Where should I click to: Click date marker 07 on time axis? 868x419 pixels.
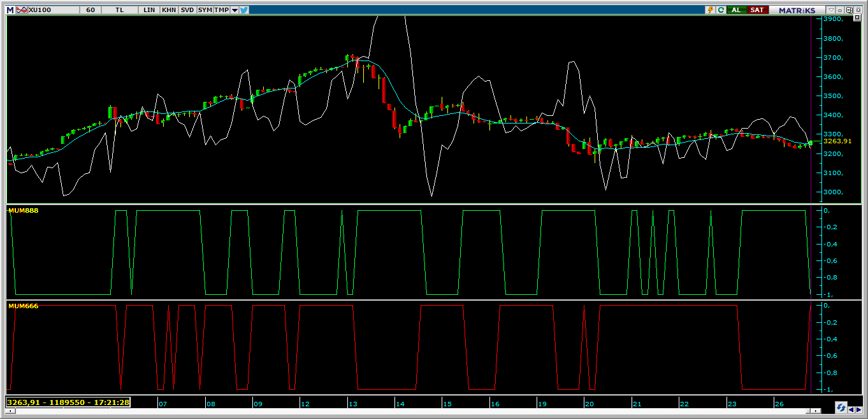(163, 404)
